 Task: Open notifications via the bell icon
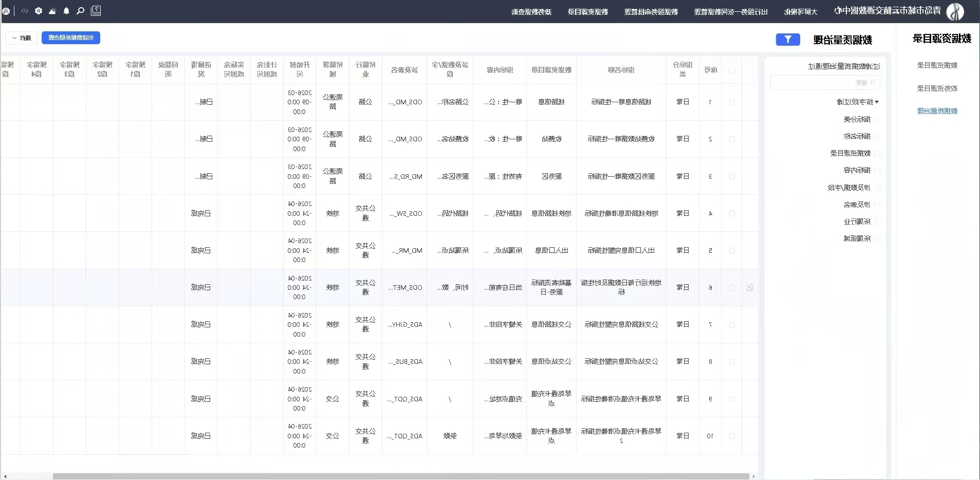click(66, 11)
